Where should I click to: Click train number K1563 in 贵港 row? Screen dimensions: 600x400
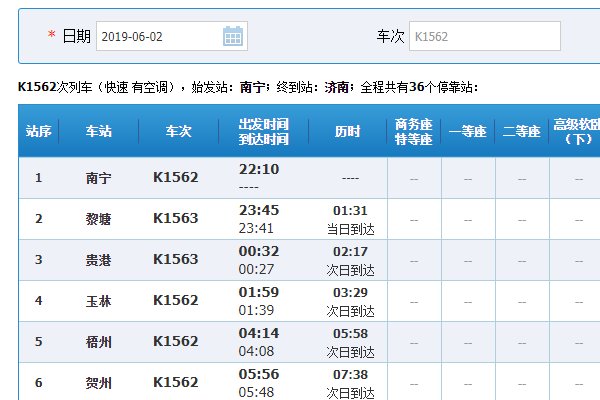(176, 259)
